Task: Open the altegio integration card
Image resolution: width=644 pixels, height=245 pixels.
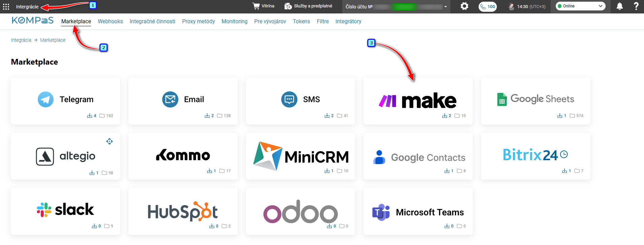Action: coord(65,156)
